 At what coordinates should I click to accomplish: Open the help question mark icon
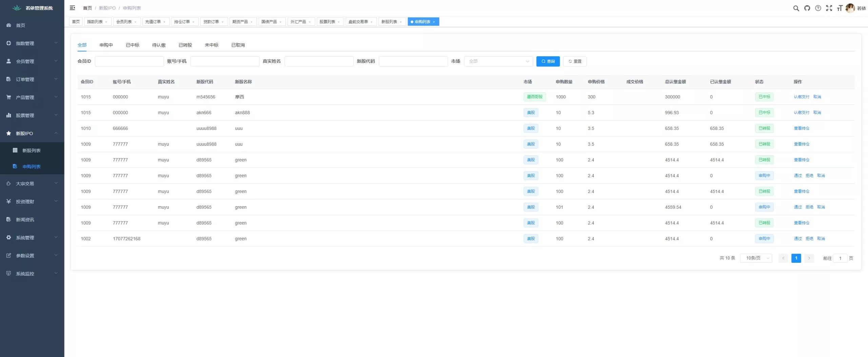818,8
